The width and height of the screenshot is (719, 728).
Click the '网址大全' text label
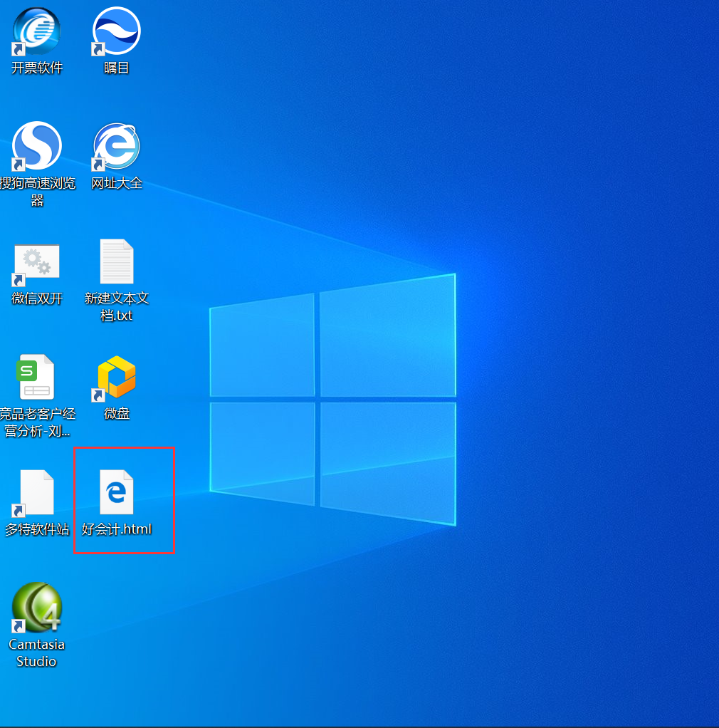(x=117, y=183)
